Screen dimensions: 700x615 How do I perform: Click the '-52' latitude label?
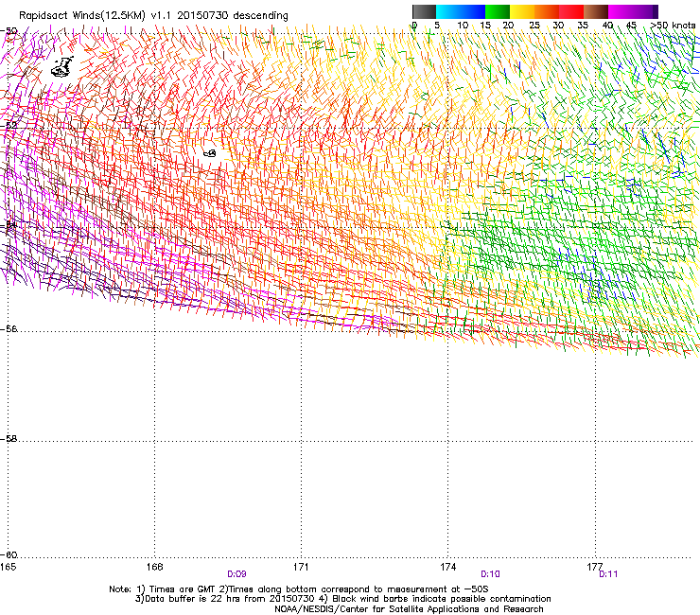9,126
